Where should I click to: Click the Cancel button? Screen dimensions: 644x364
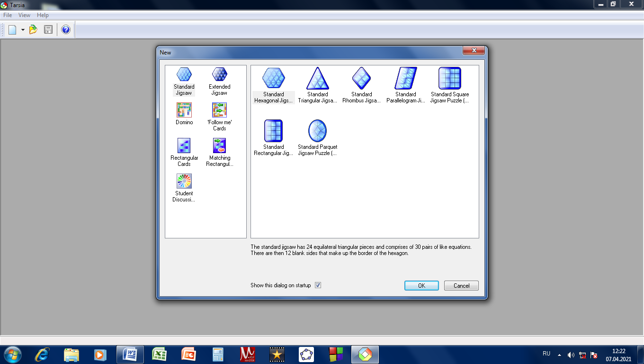pyautogui.click(x=461, y=285)
